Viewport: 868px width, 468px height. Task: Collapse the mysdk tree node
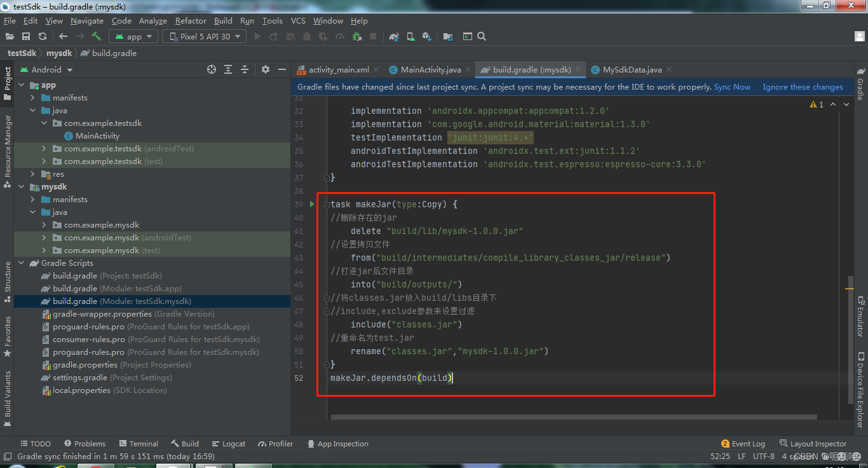click(20, 186)
